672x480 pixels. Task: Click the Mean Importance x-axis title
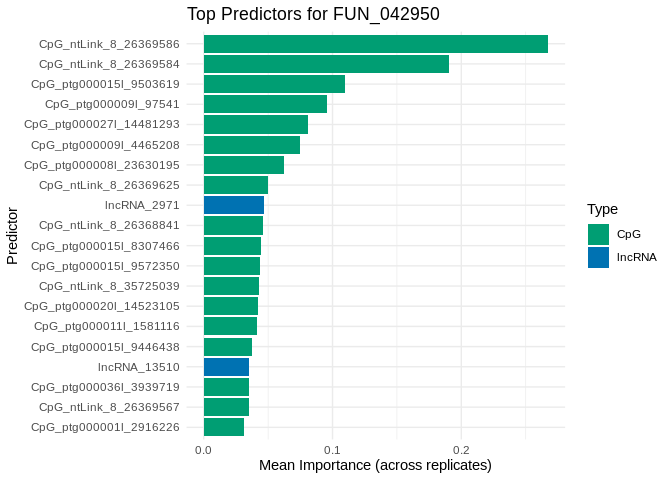(x=375, y=466)
